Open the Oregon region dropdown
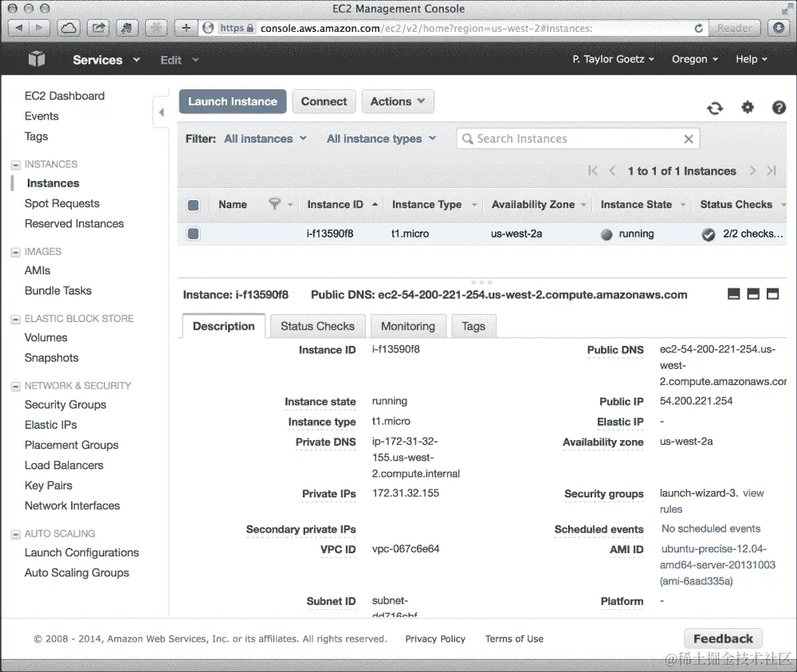 coord(694,59)
